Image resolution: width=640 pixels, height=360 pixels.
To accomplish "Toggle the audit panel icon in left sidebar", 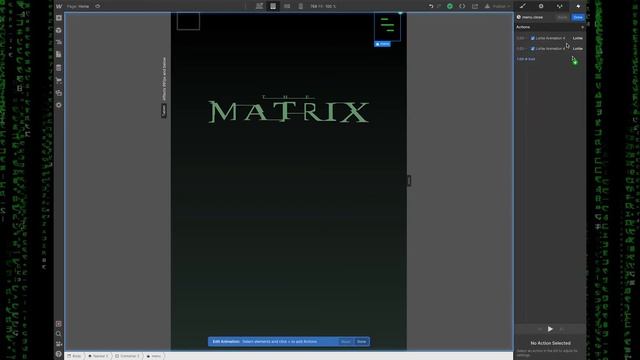I will coord(59,324).
